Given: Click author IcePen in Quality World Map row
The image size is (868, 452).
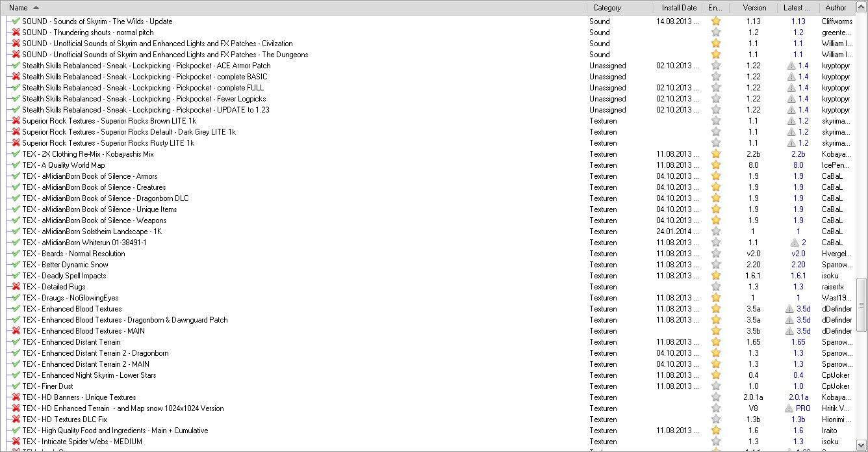Looking at the screenshot, I should pos(836,165).
